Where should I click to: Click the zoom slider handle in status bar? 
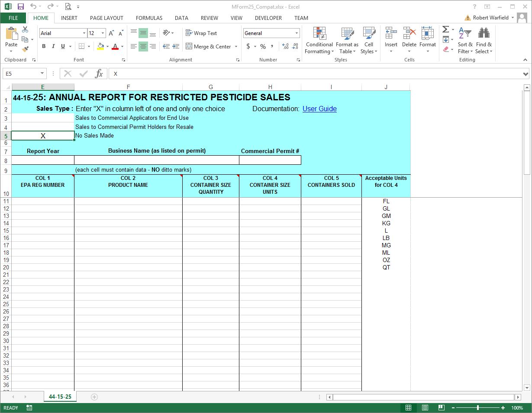tap(478, 408)
